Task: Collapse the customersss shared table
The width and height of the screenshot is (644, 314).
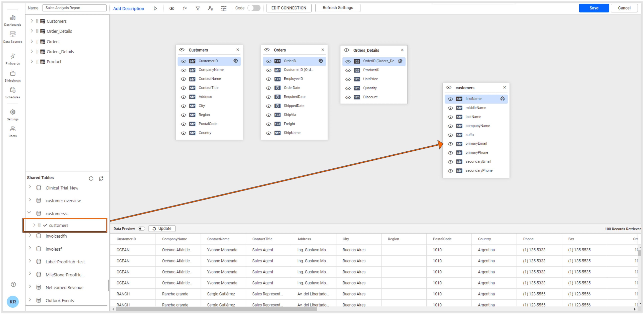Action: [x=30, y=212]
